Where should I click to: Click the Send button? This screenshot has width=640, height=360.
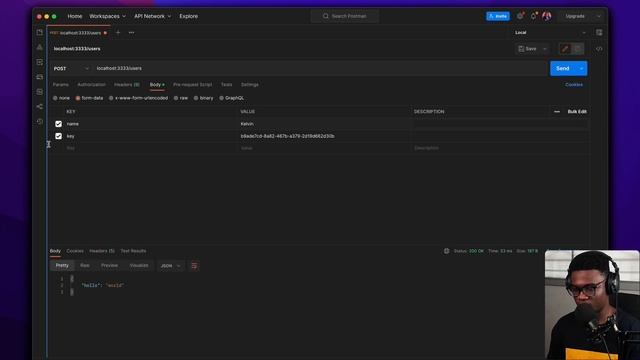563,69
